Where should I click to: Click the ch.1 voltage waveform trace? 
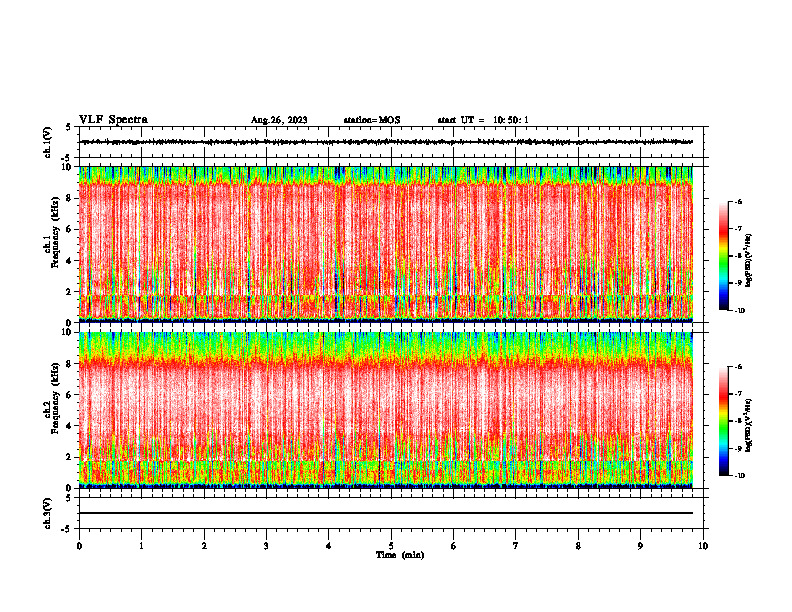[x=386, y=142]
